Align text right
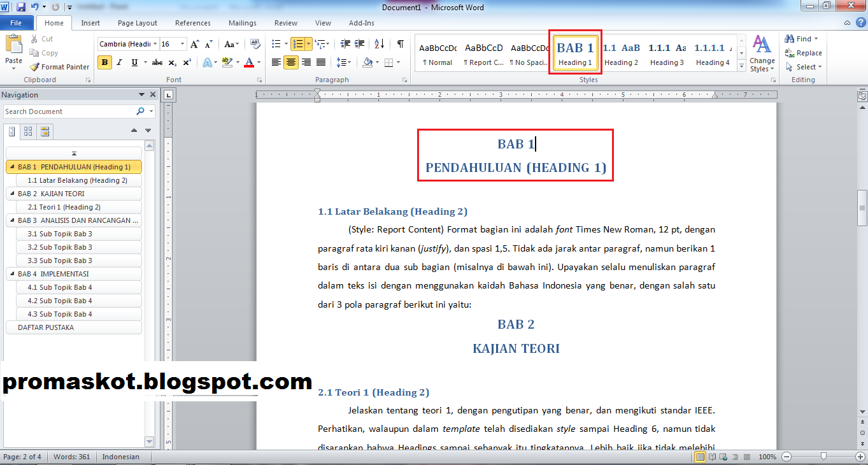Viewport: 868px width, 465px height. (306, 62)
